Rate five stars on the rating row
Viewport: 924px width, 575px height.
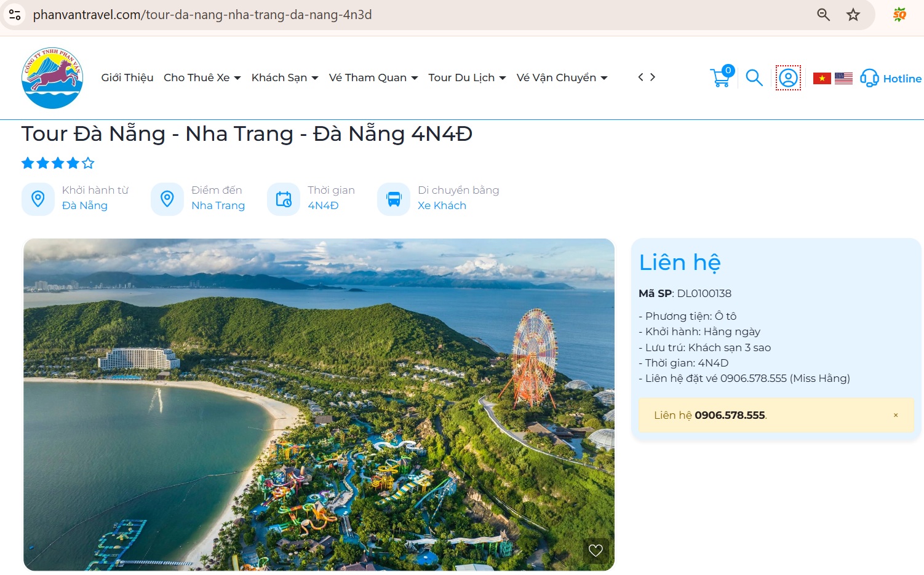point(88,162)
